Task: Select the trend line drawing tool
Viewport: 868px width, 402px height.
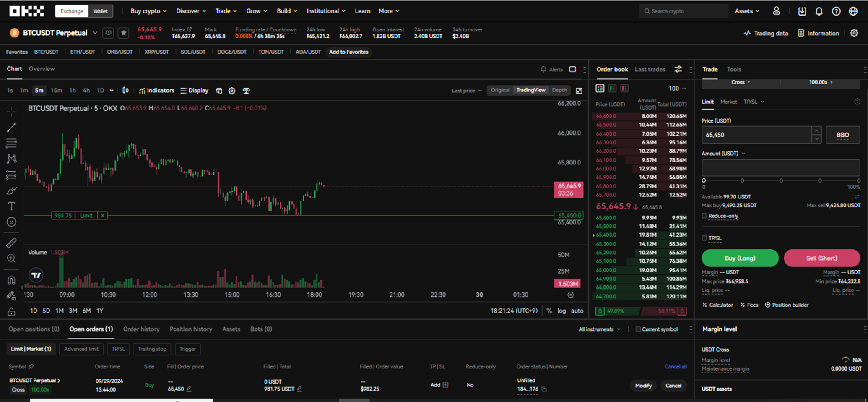Action: click(x=11, y=127)
